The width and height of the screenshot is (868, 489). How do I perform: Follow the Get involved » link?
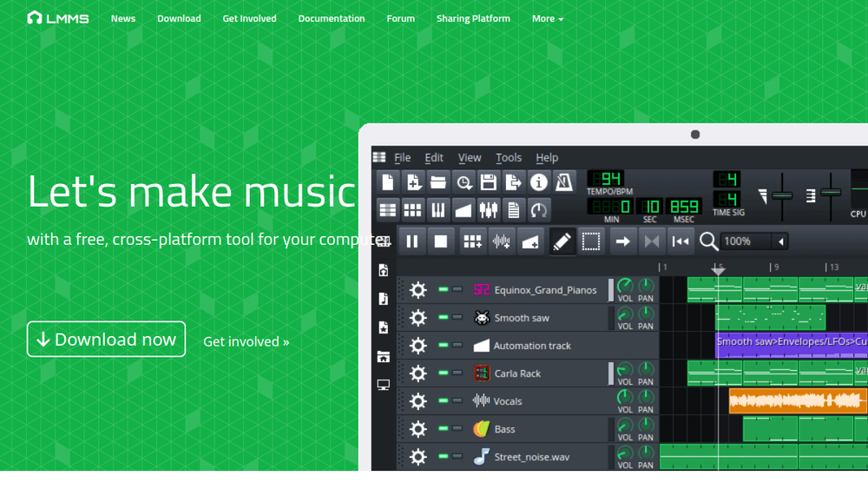[246, 341]
